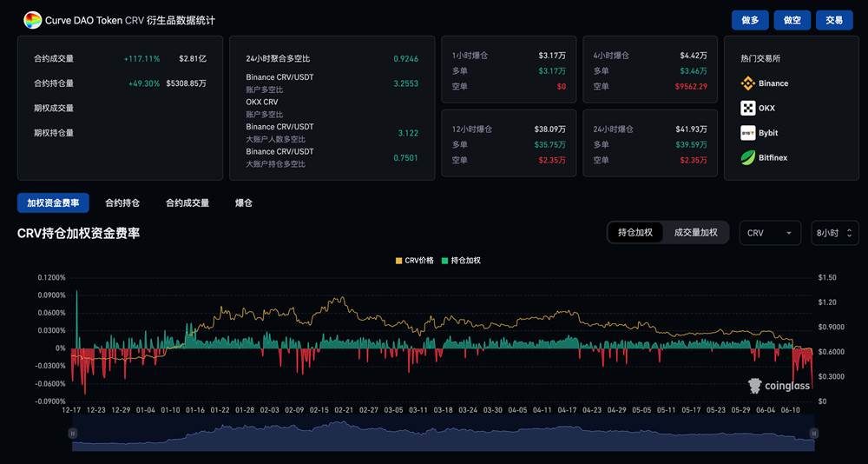Open the 8小时 interval selector
Image resolution: width=868 pixels, height=464 pixels.
click(835, 233)
